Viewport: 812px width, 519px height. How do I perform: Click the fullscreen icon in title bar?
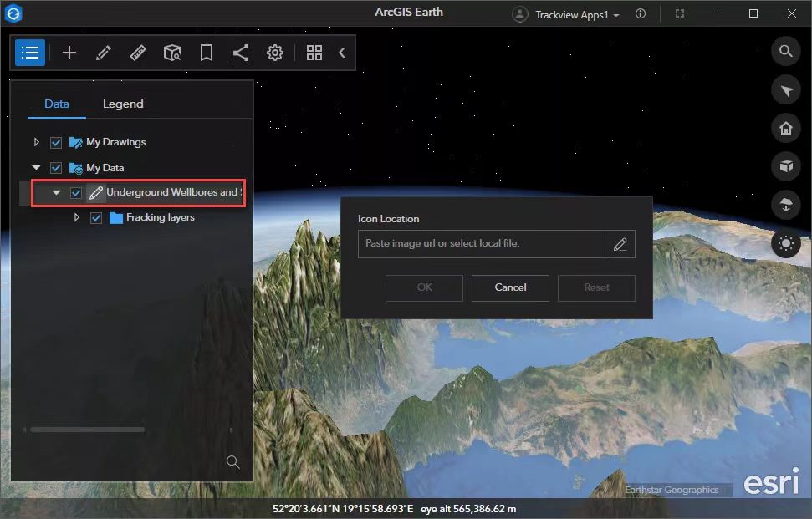click(680, 14)
